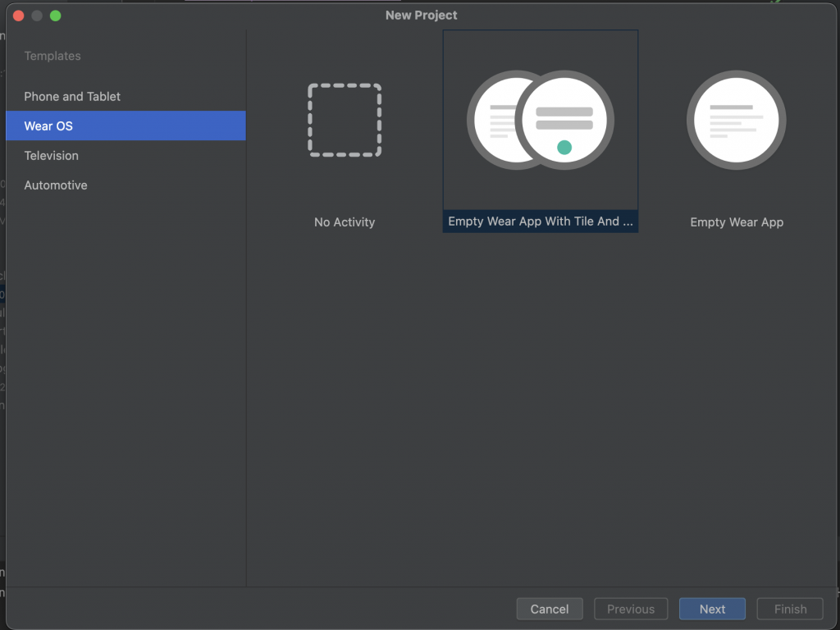Viewport: 840px width, 630px height.
Task: Click the rear watch face of the tile template icon
Action: pos(493,120)
